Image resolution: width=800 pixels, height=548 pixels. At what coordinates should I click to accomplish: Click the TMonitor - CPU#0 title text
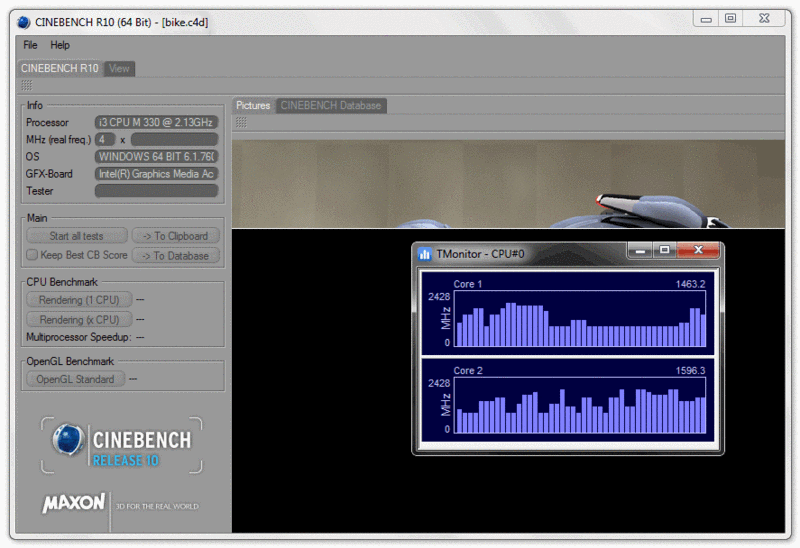tap(480, 254)
